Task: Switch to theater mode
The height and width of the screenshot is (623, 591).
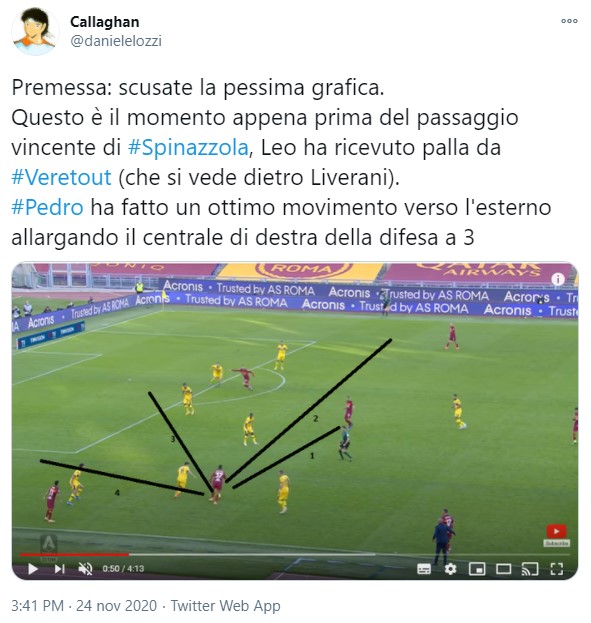Action: pos(504,569)
